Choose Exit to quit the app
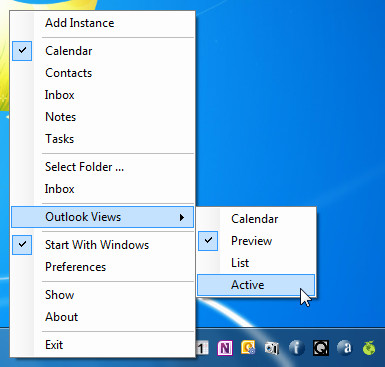 [102, 345]
